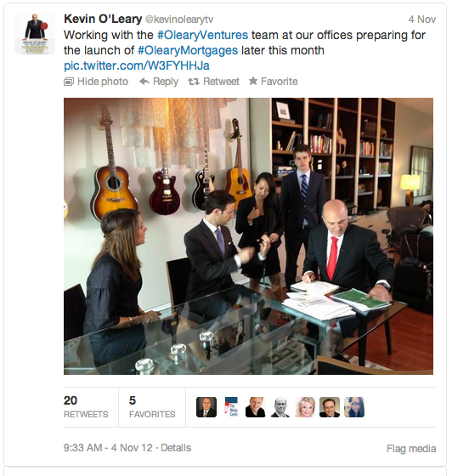
Task: Click Flag media link
Action: click(411, 449)
